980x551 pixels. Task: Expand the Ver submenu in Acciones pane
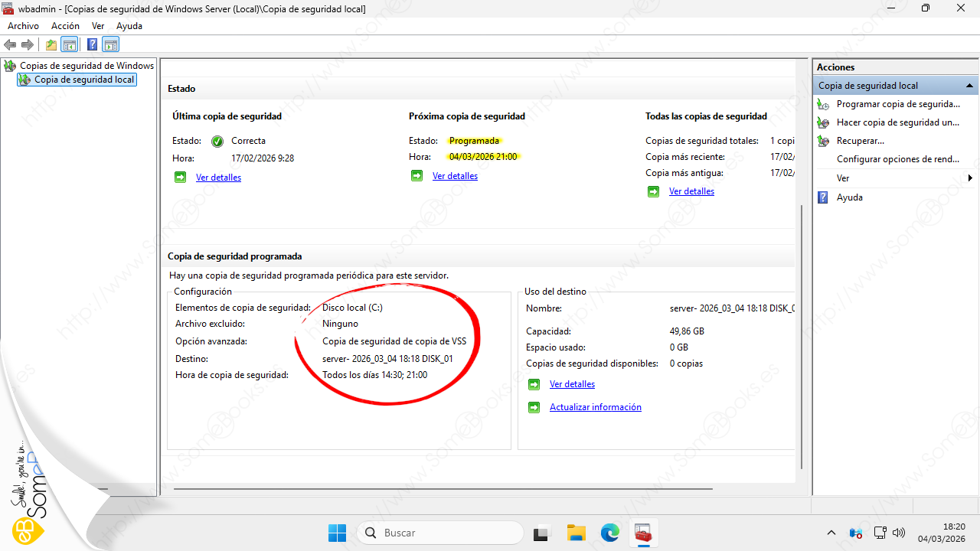coord(970,178)
